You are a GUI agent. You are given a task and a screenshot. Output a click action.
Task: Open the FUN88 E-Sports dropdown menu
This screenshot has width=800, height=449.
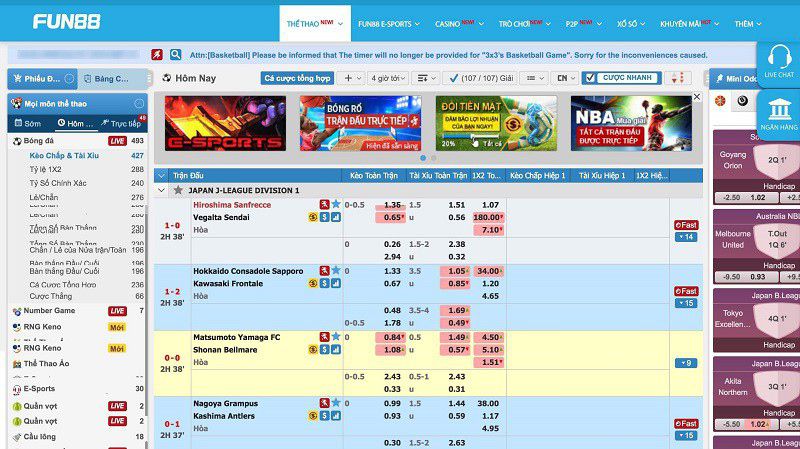389,23
